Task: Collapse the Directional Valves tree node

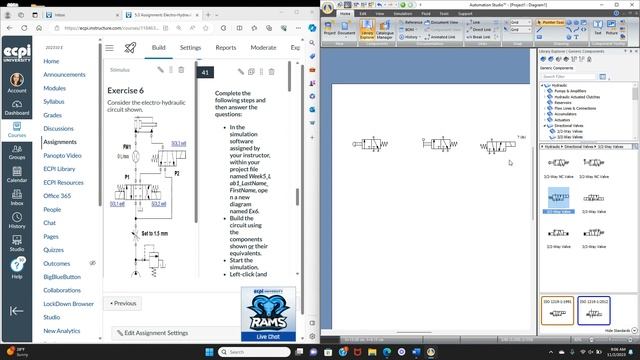Action: (x=545, y=126)
